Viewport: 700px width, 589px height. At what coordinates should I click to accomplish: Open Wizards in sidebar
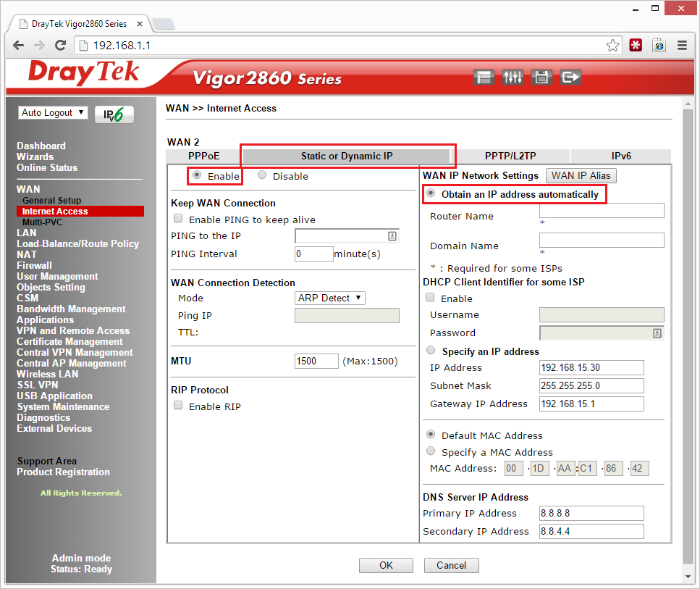tap(35, 157)
